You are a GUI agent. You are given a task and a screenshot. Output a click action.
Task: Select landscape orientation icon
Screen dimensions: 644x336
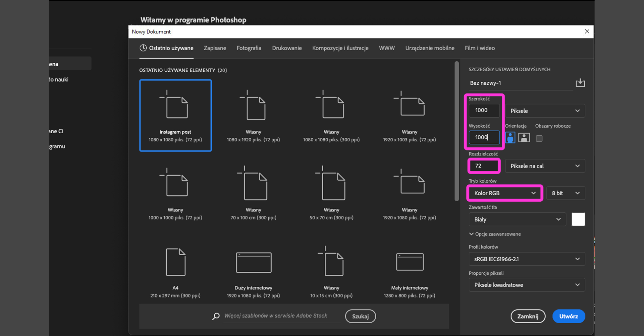click(524, 138)
